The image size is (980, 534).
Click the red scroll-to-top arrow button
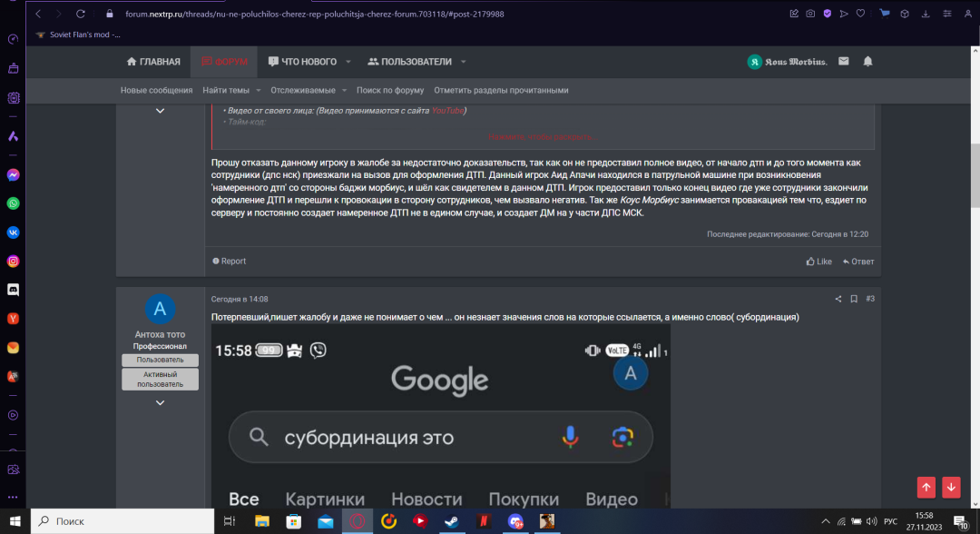[x=926, y=487]
